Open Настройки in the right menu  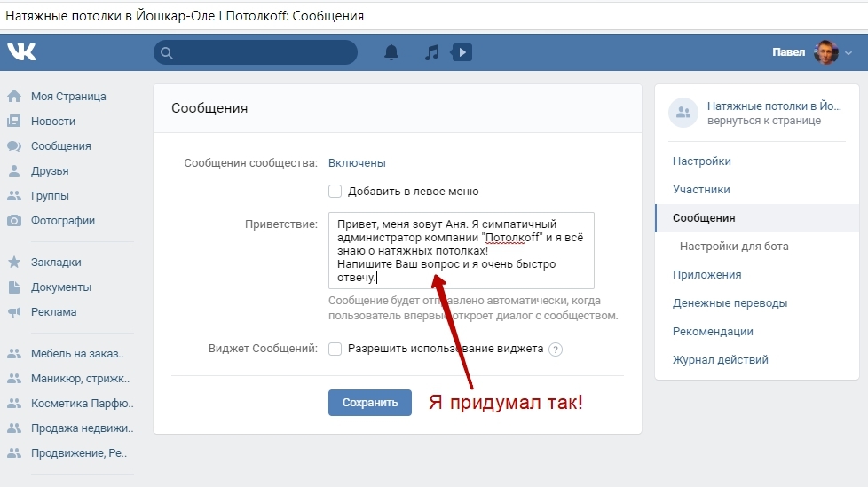(701, 161)
